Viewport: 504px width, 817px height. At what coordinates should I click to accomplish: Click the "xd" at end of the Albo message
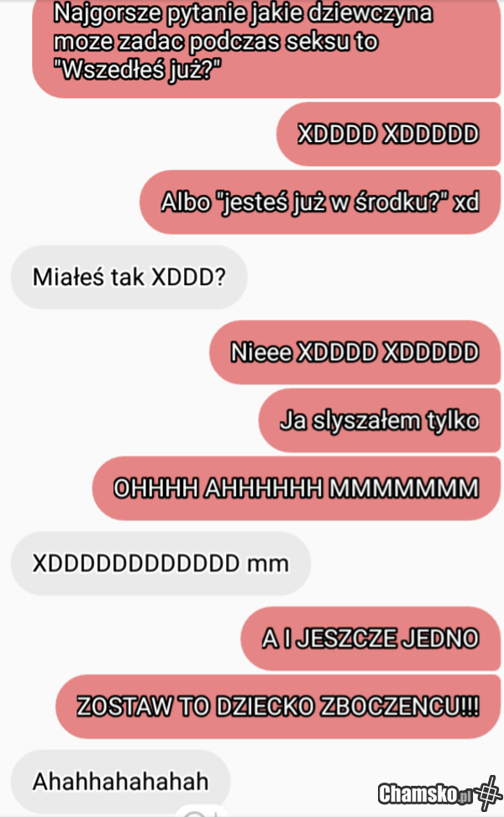point(465,203)
